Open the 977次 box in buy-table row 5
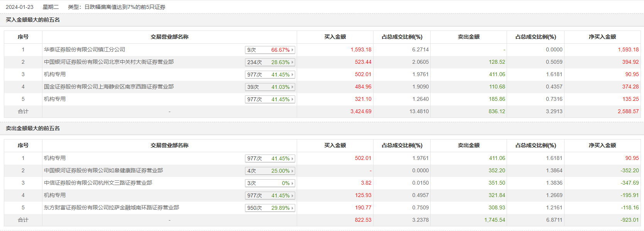The image size is (644, 231). [270, 99]
